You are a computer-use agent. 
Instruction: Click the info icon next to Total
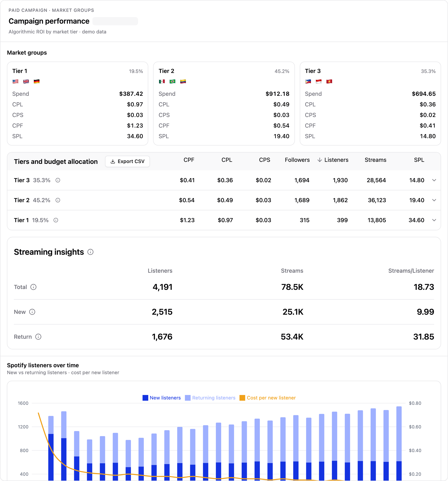33,287
